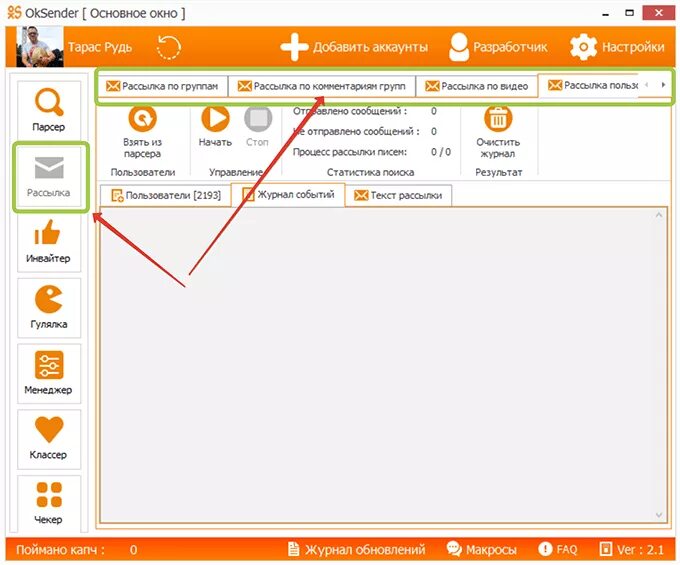Click the Статистика поиска group label
Viewport: 680px width, 565px height.
[370, 172]
